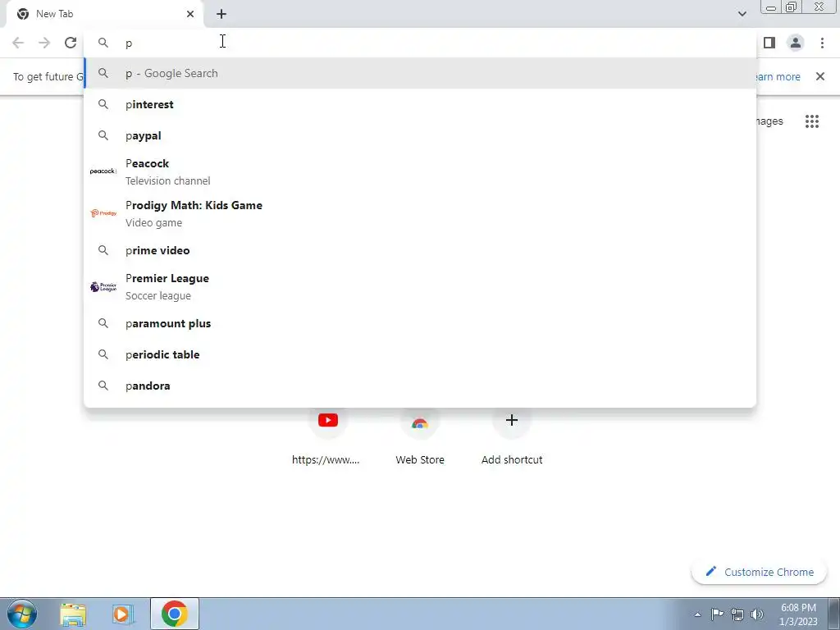Select the New Tab tab
The width and height of the screenshot is (840, 630).
tap(104, 14)
